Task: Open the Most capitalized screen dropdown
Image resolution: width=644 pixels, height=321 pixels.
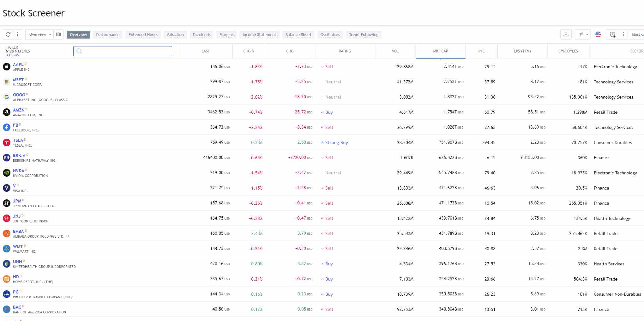Action: [x=636, y=34]
